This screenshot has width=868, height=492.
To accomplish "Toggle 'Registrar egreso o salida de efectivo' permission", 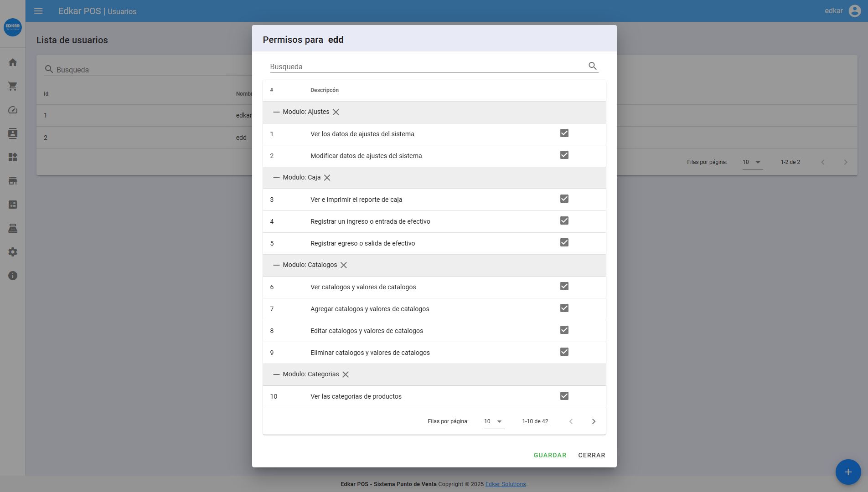I will [564, 243].
